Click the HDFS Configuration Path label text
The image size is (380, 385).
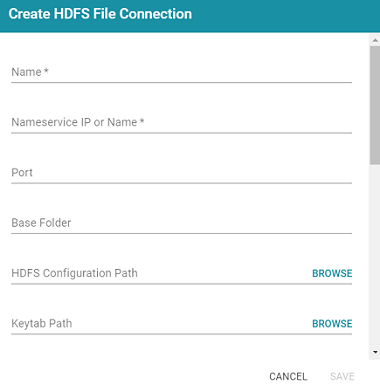click(x=74, y=273)
